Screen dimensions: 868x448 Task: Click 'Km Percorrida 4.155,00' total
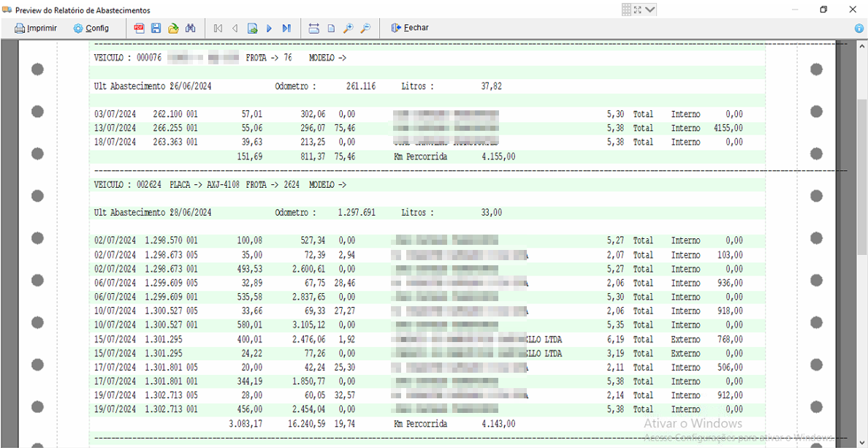(x=454, y=156)
